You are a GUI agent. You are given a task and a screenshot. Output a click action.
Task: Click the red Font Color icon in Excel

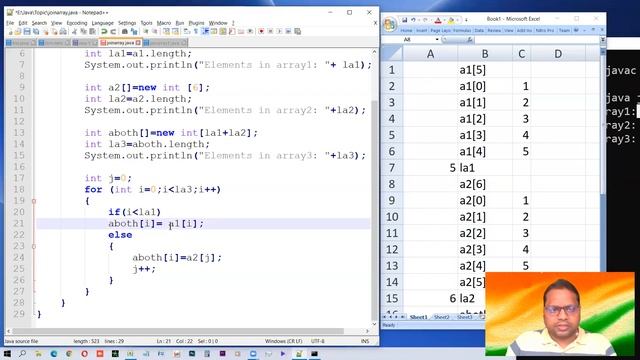coord(438,20)
